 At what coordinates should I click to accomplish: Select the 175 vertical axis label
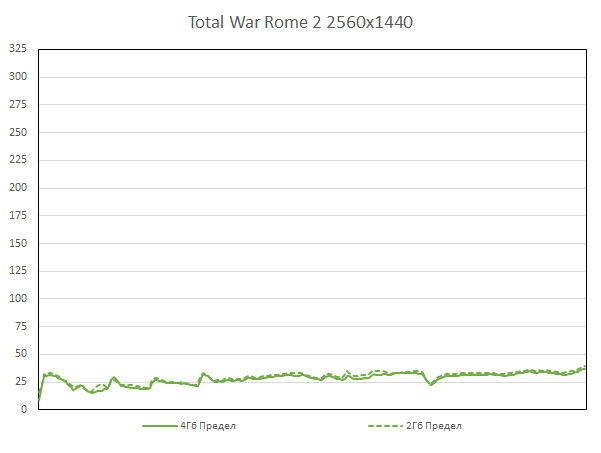point(17,215)
